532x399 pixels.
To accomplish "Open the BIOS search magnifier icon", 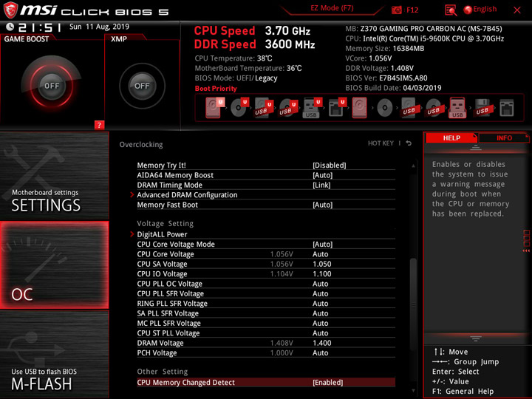I will [x=451, y=10].
